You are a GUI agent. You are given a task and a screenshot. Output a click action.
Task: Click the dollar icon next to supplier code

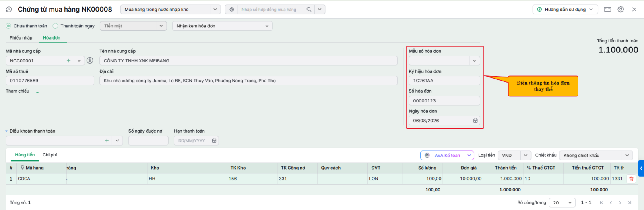[90, 60]
